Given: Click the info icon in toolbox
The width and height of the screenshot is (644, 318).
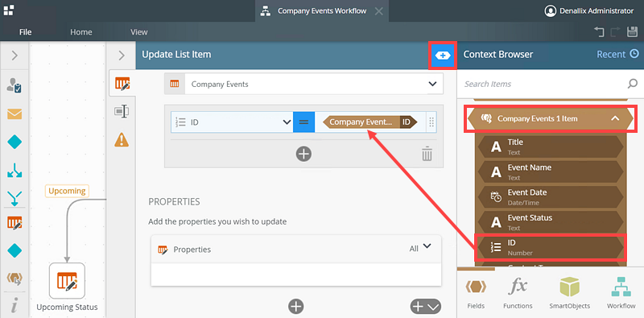Looking at the screenshot, I should coord(14,306).
